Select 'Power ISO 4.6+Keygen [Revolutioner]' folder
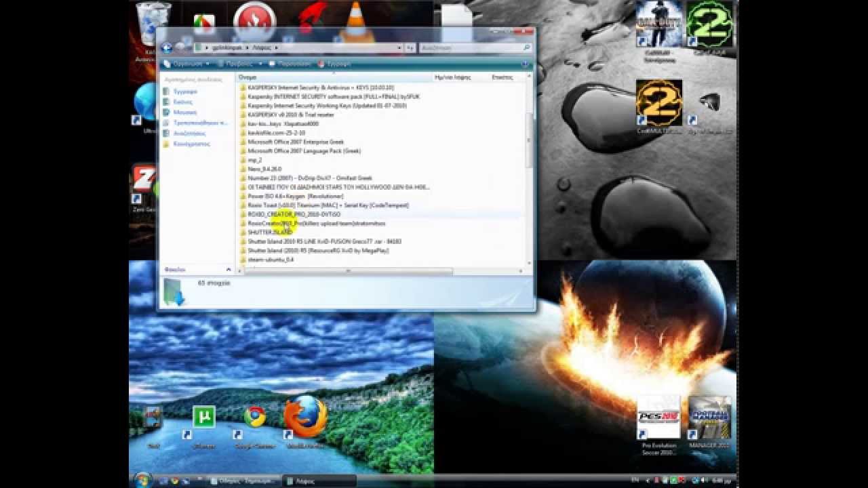This screenshot has height=488, width=868. point(296,196)
